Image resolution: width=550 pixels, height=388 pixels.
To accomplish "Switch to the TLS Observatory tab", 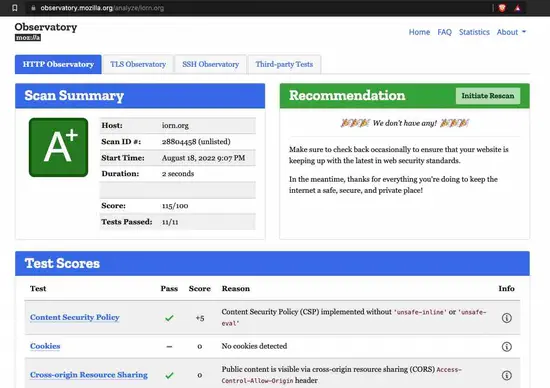I will (138, 64).
